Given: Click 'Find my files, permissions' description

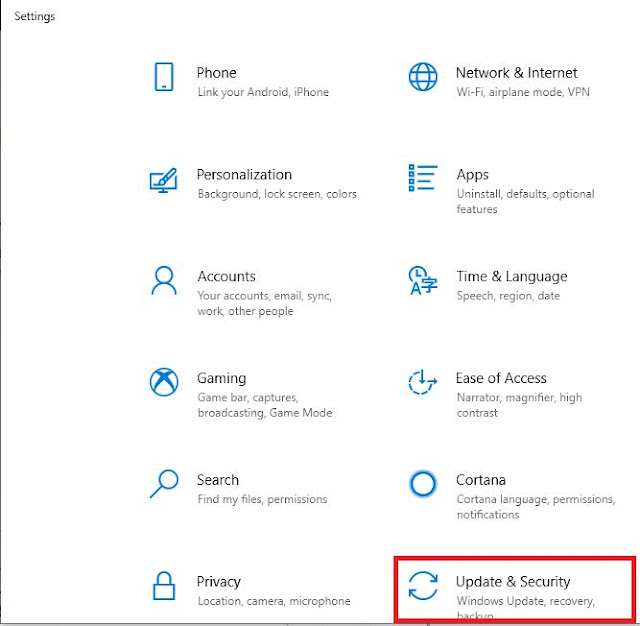Looking at the screenshot, I should coord(262,499).
